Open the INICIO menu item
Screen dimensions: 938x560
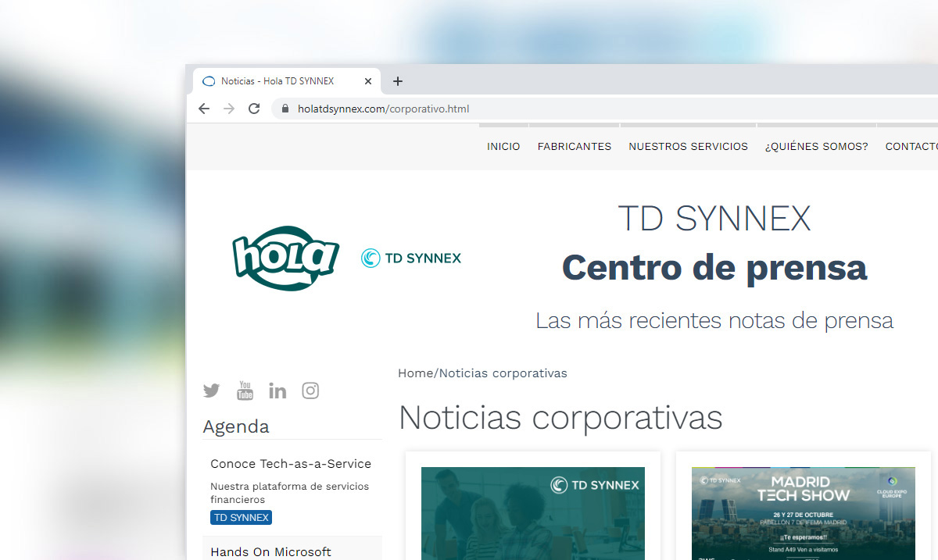[503, 146]
